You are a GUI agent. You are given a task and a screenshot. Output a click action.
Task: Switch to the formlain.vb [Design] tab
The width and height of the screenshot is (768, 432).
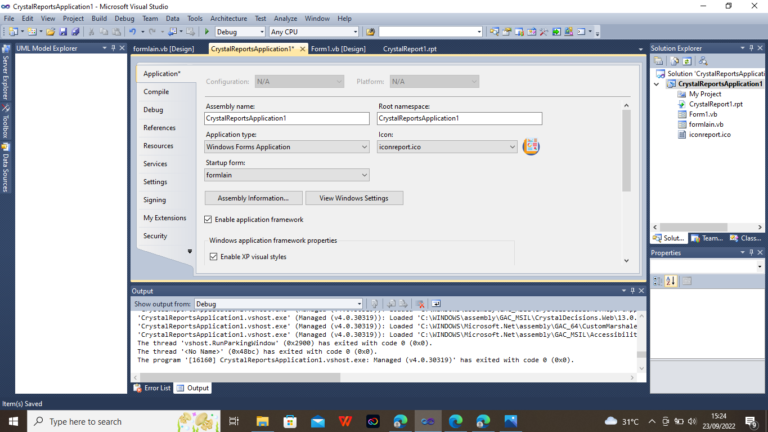163,49
